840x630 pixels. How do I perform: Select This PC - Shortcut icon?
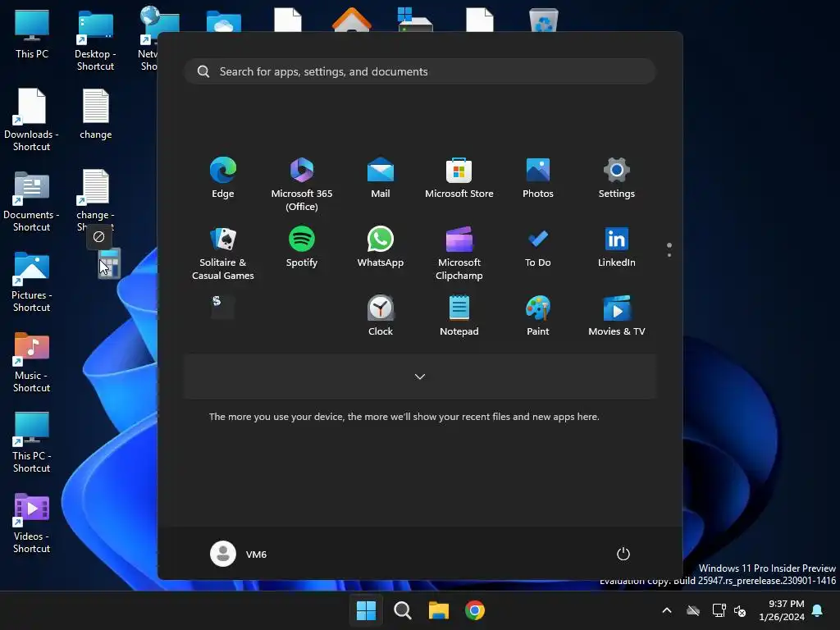32,442
